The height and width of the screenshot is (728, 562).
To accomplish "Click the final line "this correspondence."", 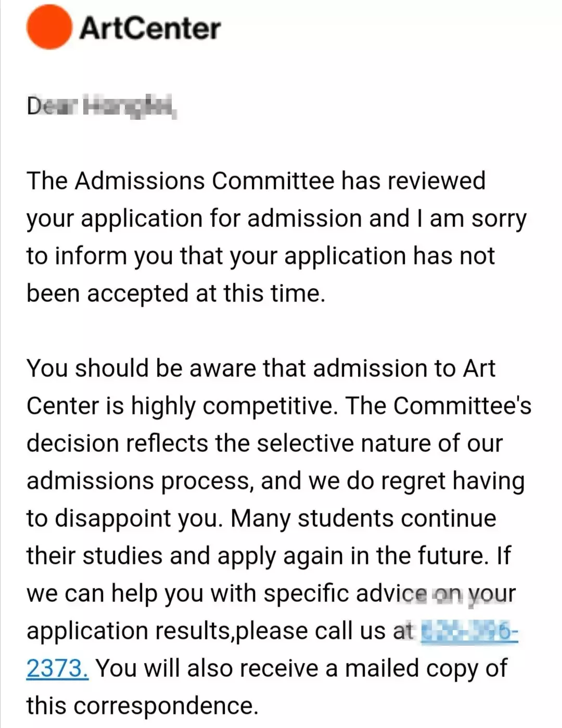I will click(x=143, y=706).
